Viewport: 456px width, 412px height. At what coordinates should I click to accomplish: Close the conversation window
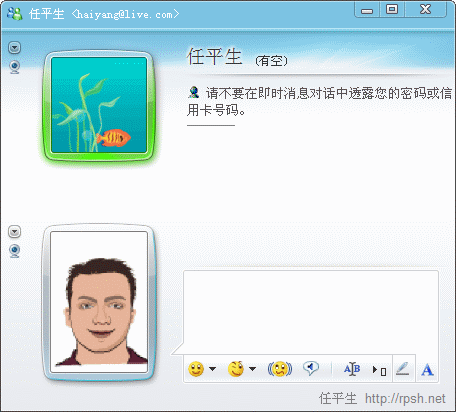pyautogui.click(x=425, y=10)
